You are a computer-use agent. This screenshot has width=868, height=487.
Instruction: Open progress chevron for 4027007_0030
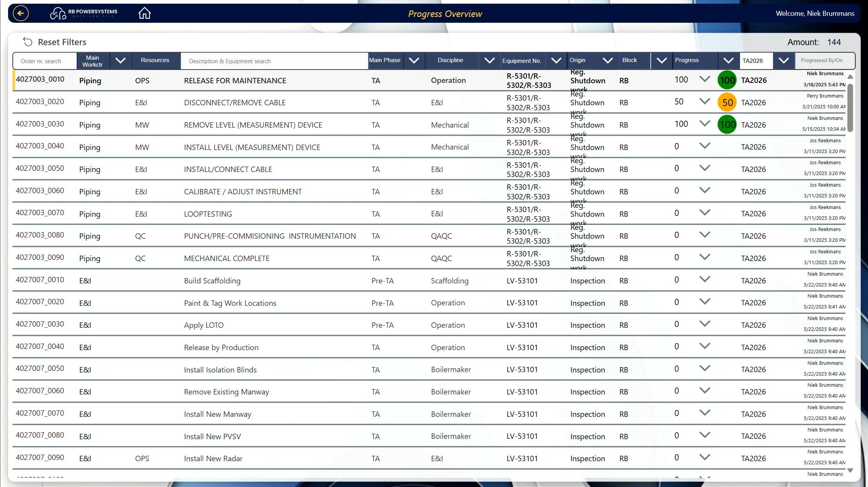[705, 324]
